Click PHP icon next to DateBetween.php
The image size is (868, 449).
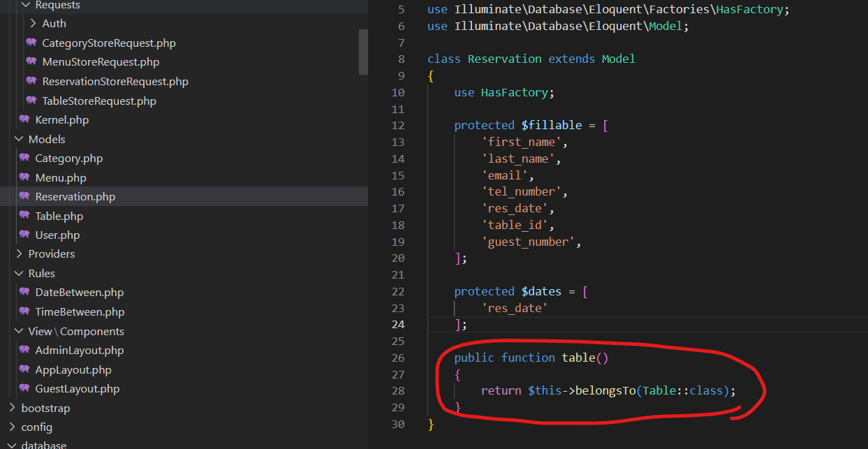24,292
